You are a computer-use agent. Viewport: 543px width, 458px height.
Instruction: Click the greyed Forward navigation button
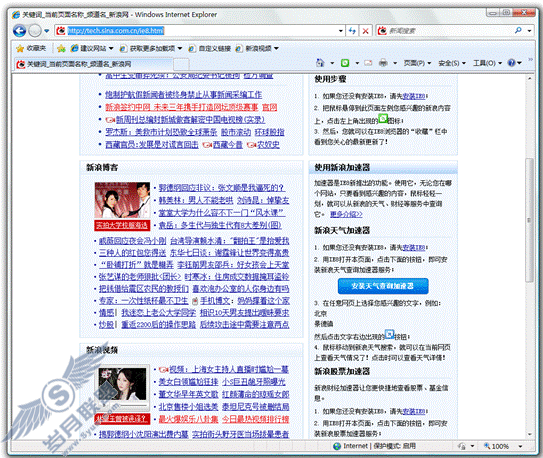click(35, 31)
